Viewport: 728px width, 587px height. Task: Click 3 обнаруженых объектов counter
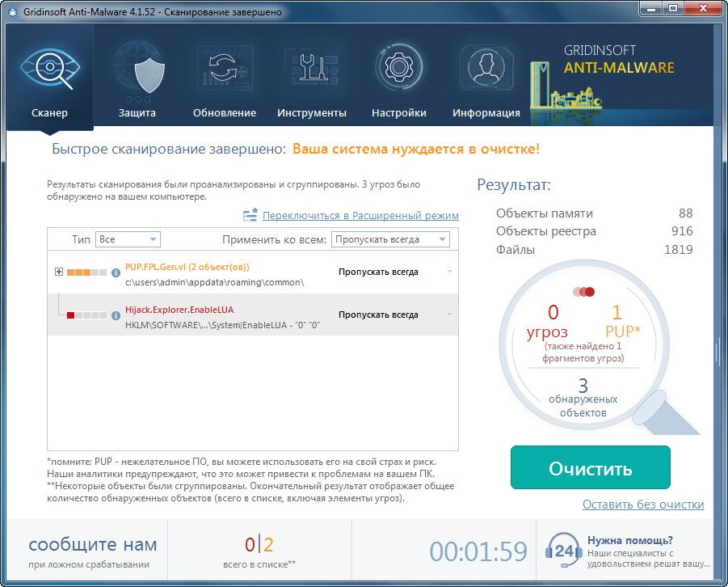click(x=583, y=397)
